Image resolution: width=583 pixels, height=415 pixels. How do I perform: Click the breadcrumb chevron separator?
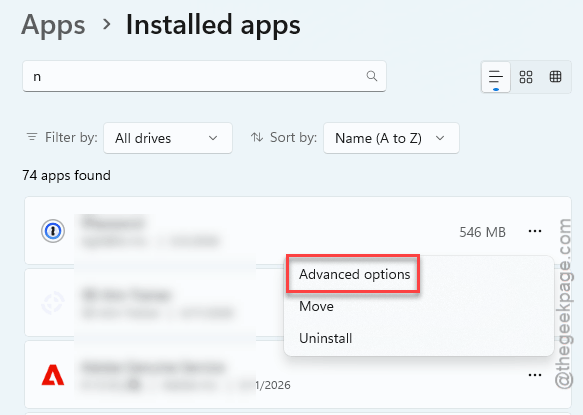(x=107, y=25)
